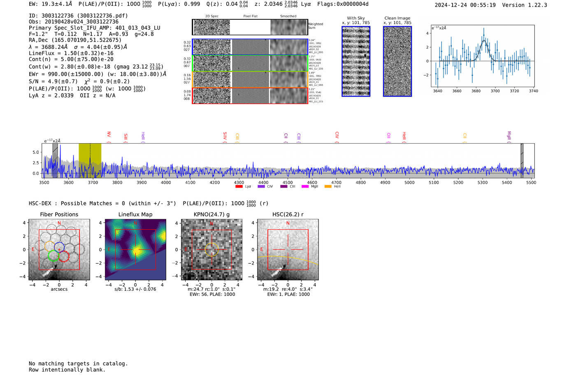This screenshot has width=576, height=392.
Task: Select the red-bordered 2D spectrum fiber row
Action: pyautogui.click(x=250, y=96)
